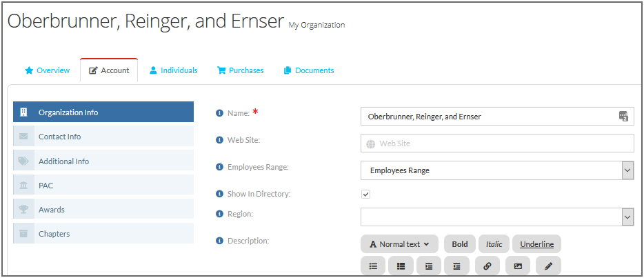Uncheck the Show In Directory checkbox
644x278 pixels.
365,195
